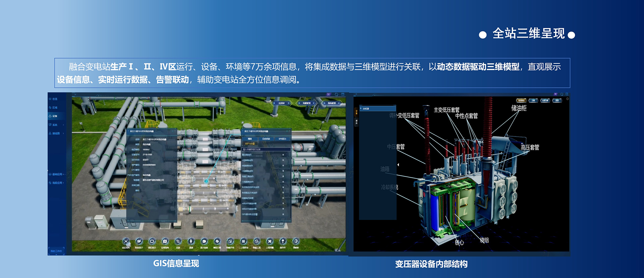Click the hide labels crossed-eye icon

pos(139,241)
